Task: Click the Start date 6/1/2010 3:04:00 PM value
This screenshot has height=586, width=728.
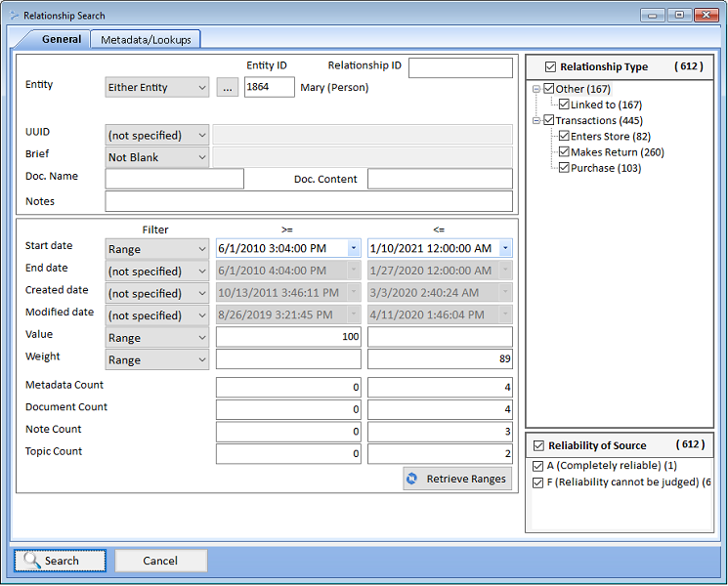Action: [272, 248]
